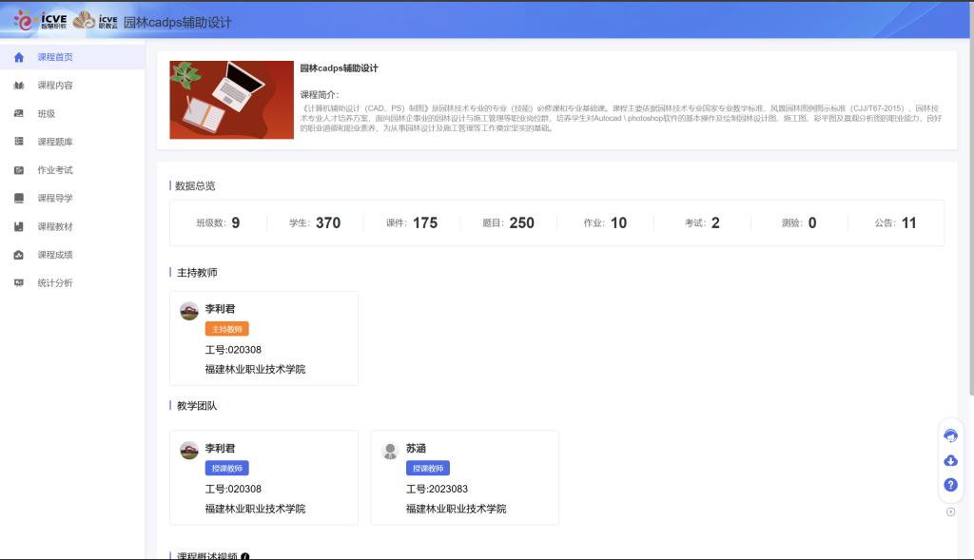Screen dimensions: 974x560
Task: Click the icon beside 统计分析
Action: 19,283
